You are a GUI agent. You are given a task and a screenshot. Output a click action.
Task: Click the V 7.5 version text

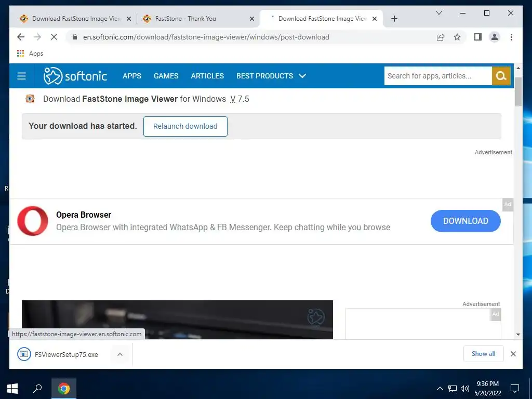coord(240,99)
